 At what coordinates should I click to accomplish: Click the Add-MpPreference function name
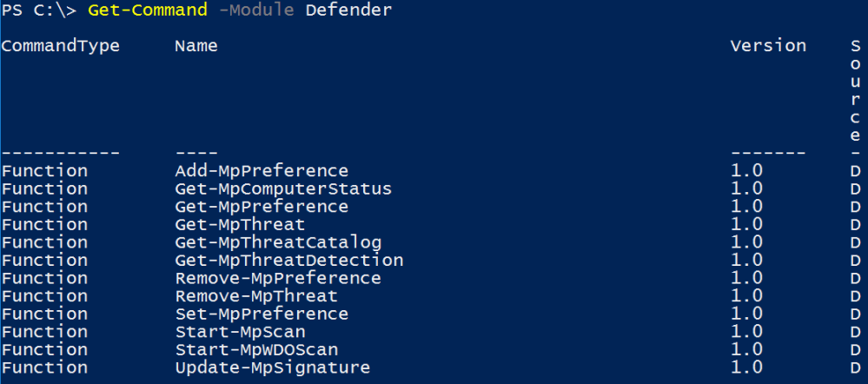(x=262, y=170)
